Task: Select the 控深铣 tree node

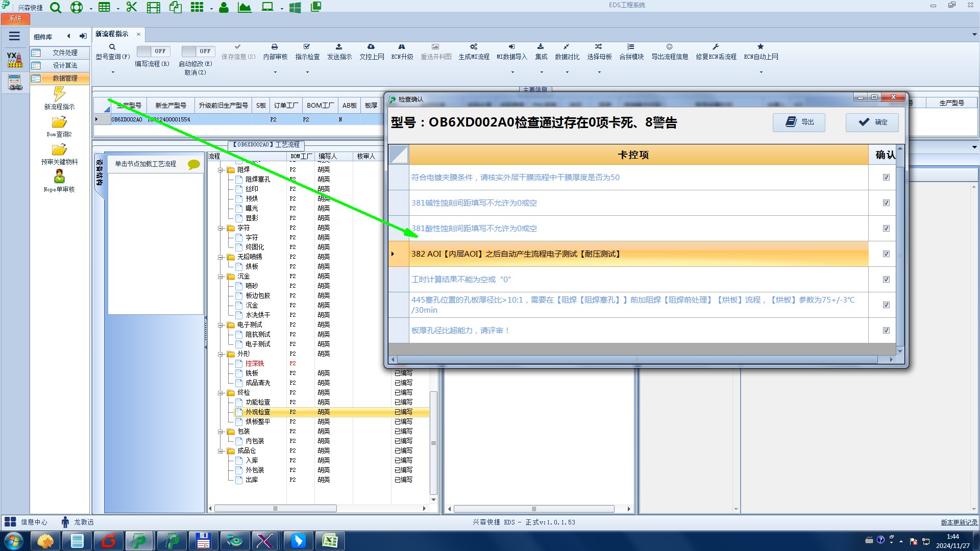Action: (255, 364)
